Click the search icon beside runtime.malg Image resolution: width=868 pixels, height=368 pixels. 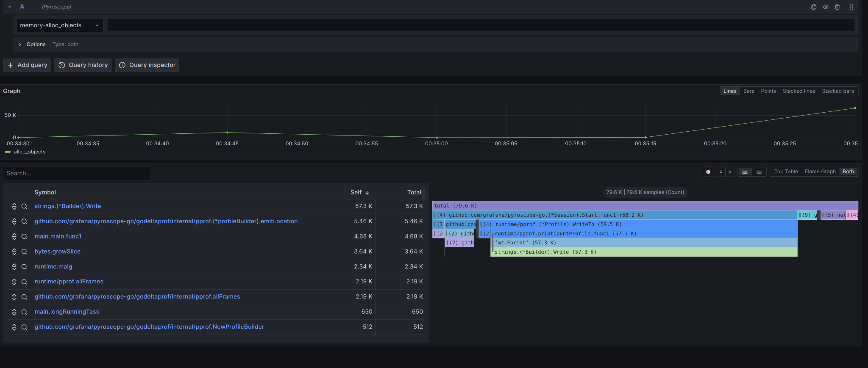pos(24,267)
